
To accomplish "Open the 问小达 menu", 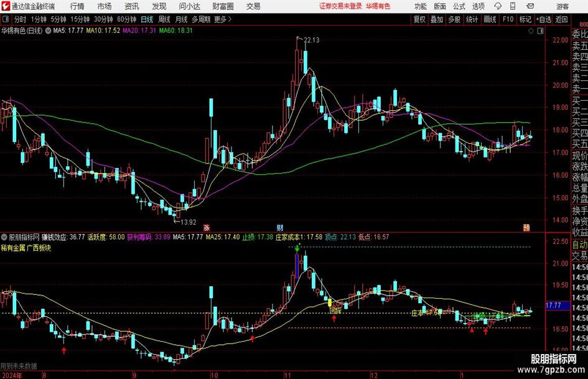I will [189, 6].
